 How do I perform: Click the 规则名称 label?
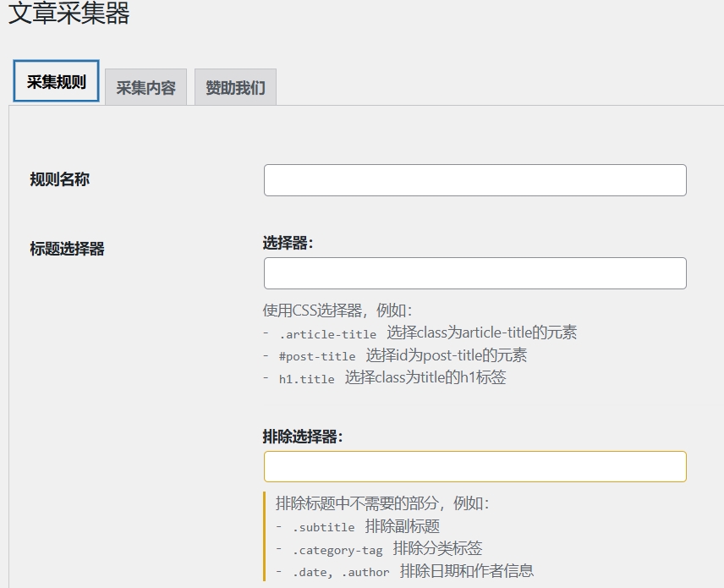pos(59,179)
